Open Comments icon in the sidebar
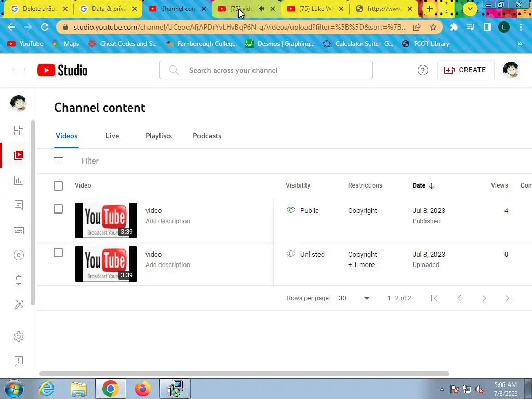The width and height of the screenshot is (532, 399). [19, 205]
